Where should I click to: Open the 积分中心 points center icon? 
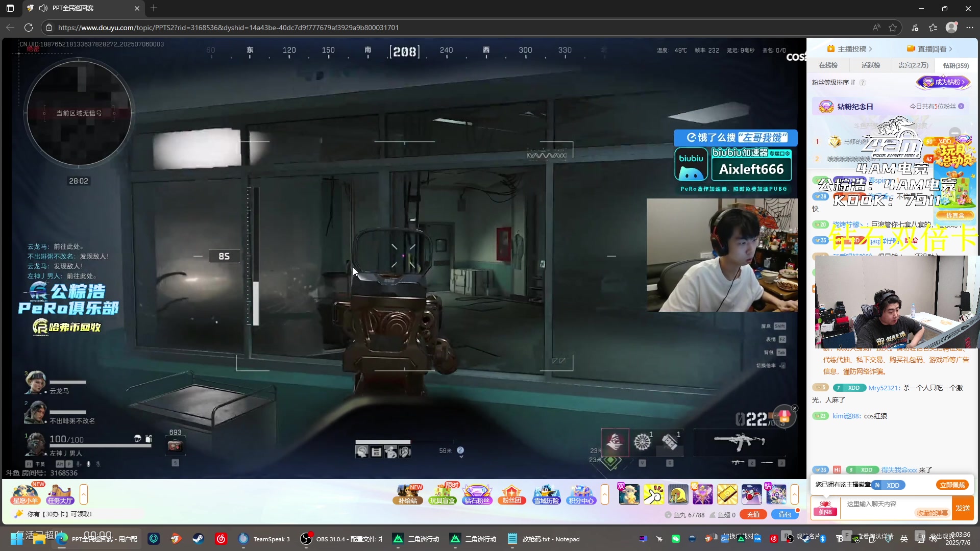581,494
